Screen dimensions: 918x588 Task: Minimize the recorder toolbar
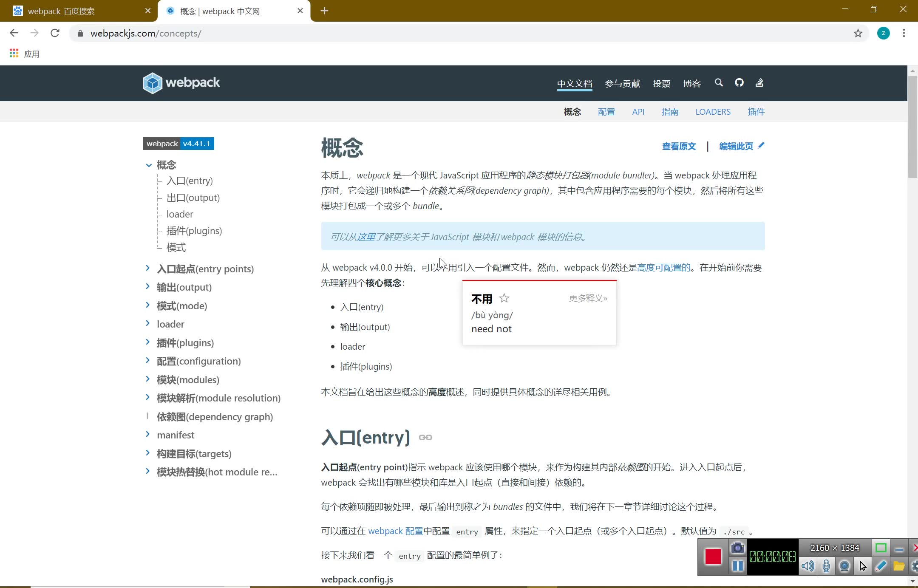899,549
